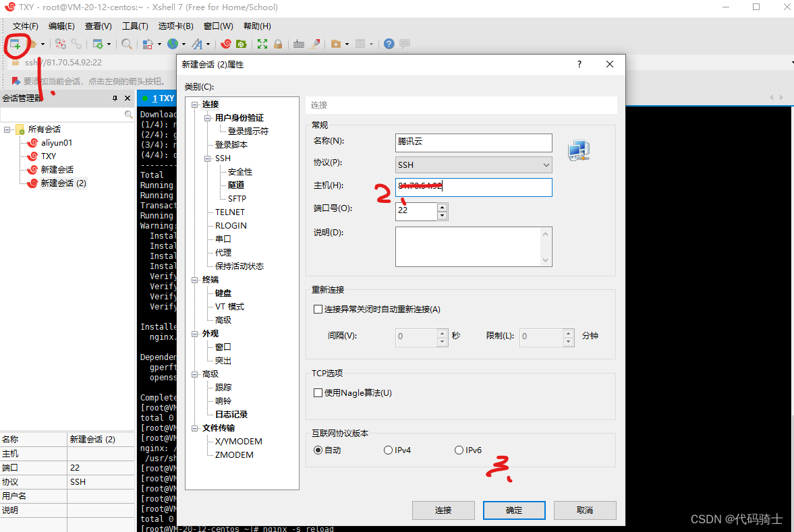
Task: Open the 窗口(W) menu
Action: click(x=219, y=26)
